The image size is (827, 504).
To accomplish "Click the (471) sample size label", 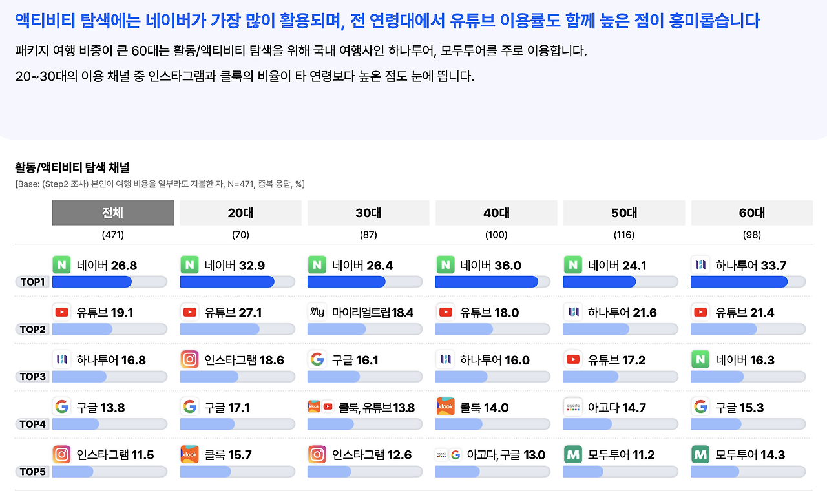I will tap(112, 235).
